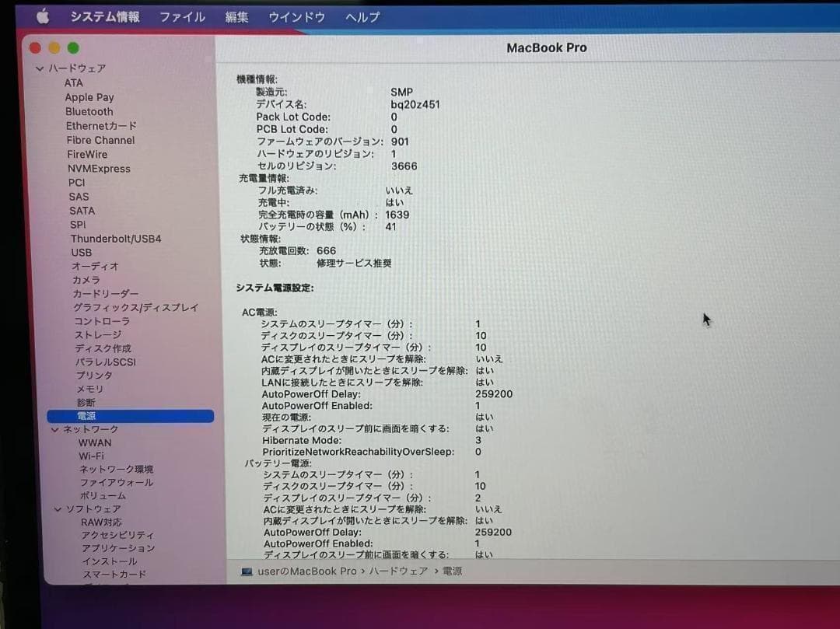Select Thunderbolt/USB4 in the sidebar
This screenshot has width=840, height=629.
116,238
